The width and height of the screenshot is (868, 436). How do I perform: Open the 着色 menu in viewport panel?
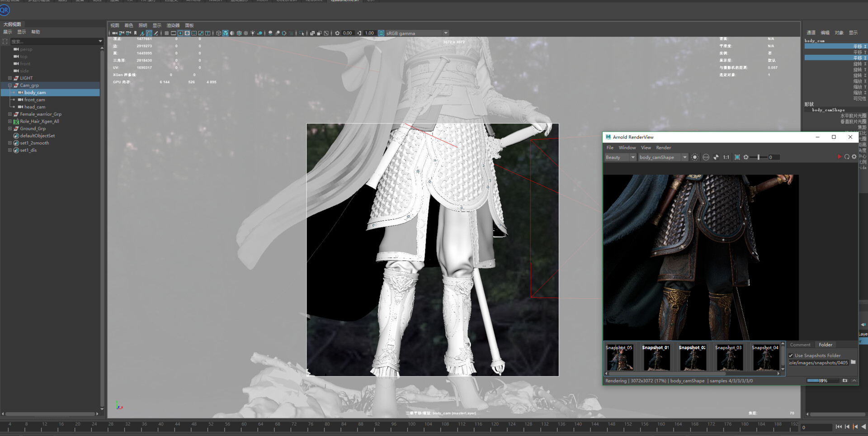pyautogui.click(x=129, y=25)
